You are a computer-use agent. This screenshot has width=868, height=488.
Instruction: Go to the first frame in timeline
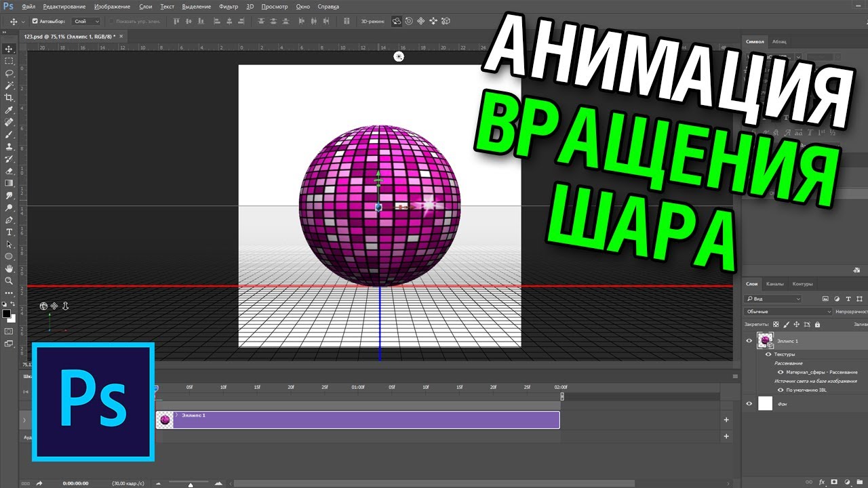tap(25, 391)
